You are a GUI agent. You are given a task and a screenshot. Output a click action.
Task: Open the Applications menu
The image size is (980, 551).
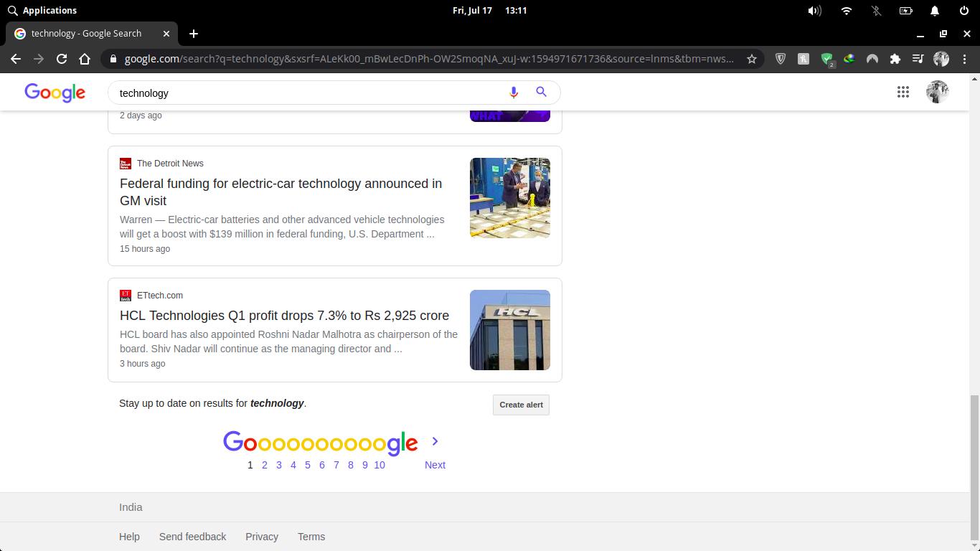point(42,10)
